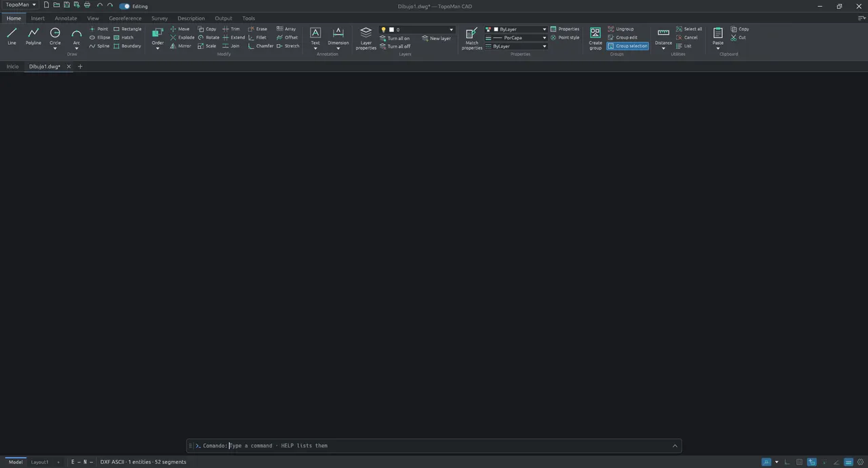Use the Move command
868x468 pixels.
click(x=180, y=29)
